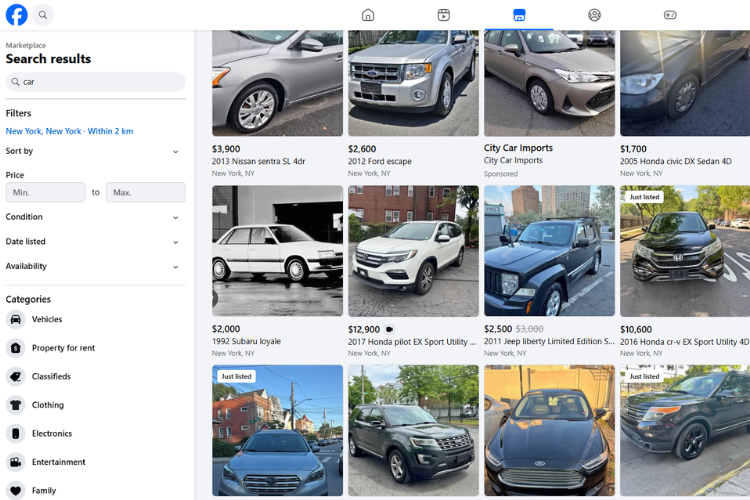Open the Marketplace breadcrumb link
The width and height of the screenshot is (750, 500).
(x=26, y=45)
